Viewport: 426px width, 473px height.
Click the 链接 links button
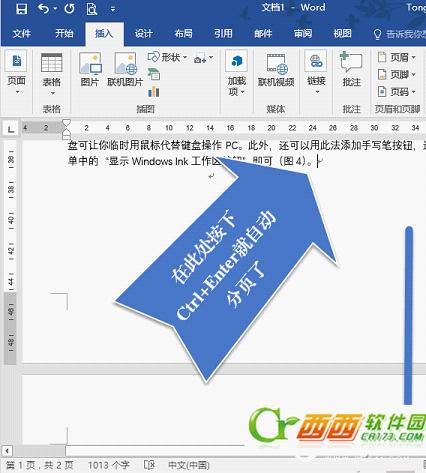tap(316, 73)
